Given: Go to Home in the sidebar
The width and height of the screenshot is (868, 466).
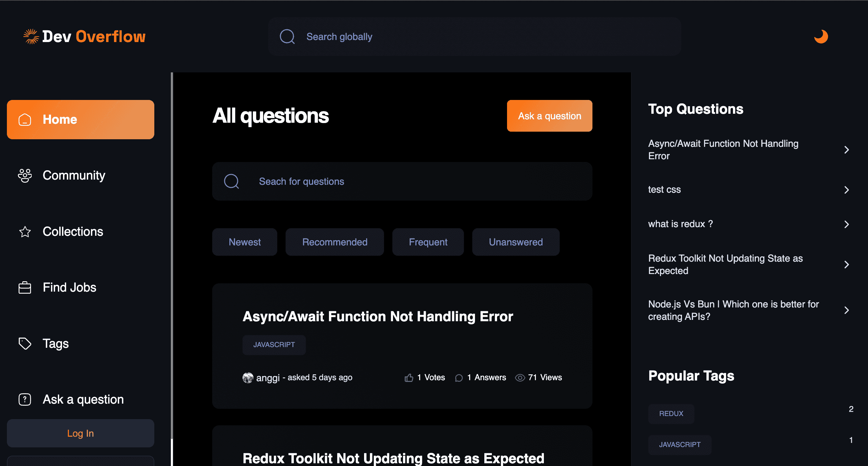Looking at the screenshot, I should 81,120.
